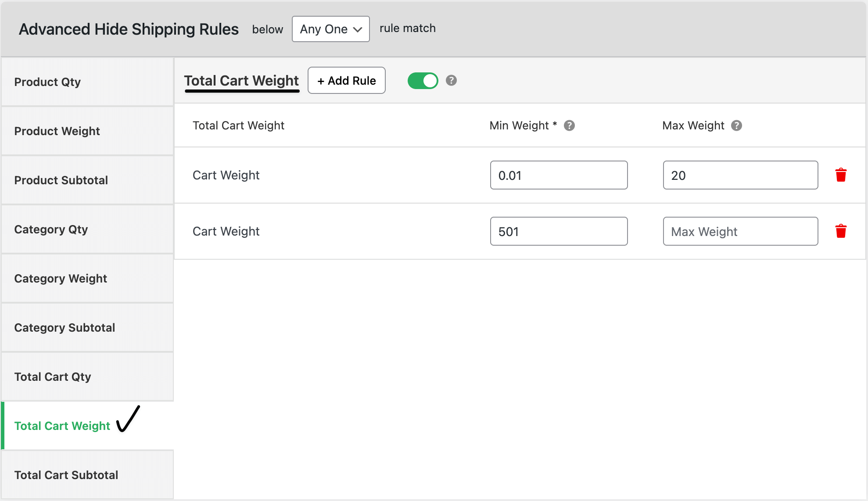Screen dimensions: 868x501
Task: Click the help icon beside the enable toggle
Action: tap(451, 80)
